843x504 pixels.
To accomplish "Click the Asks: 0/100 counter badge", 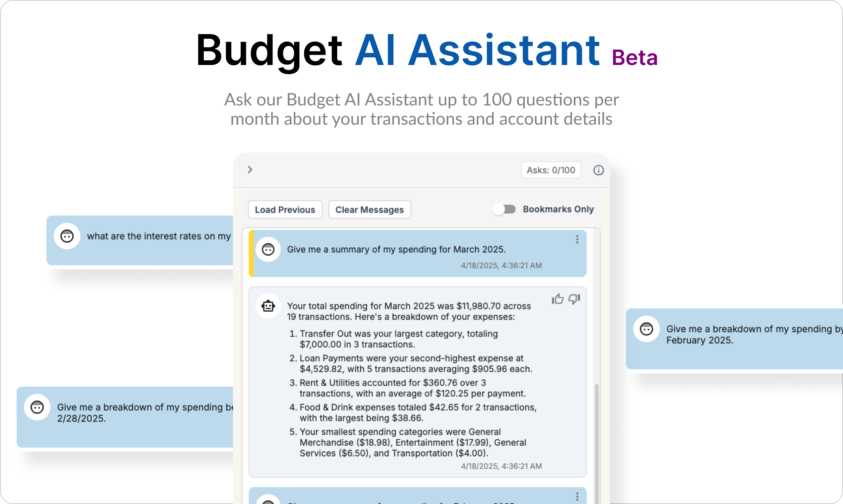I will tap(551, 170).
